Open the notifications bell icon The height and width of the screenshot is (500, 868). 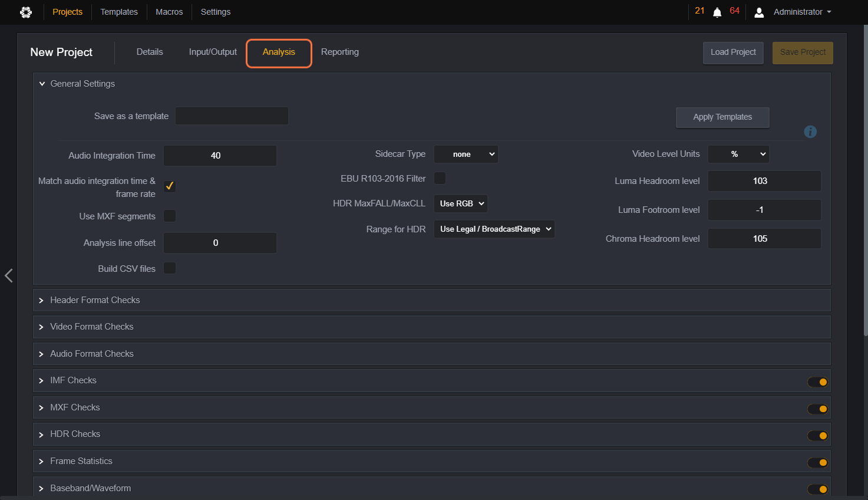coord(717,12)
